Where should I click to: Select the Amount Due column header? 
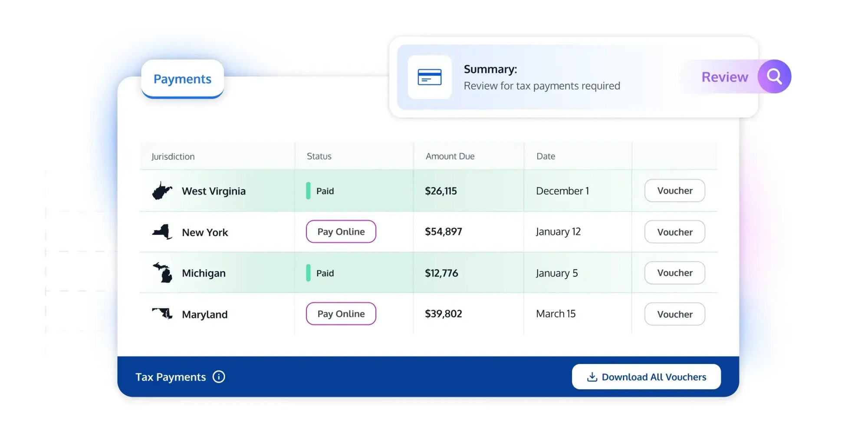pyautogui.click(x=450, y=156)
